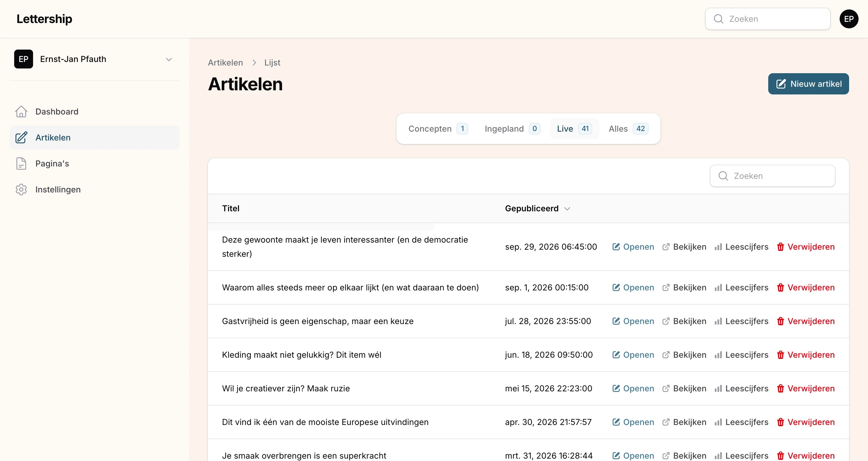Show the Alles tab
This screenshot has width=868, height=461.
pos(629,129)
